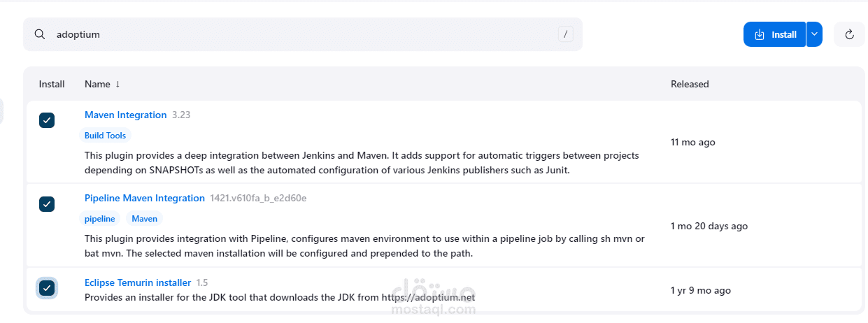Click the Pipeline Maven Integration description text

click(x=364, y=246)
